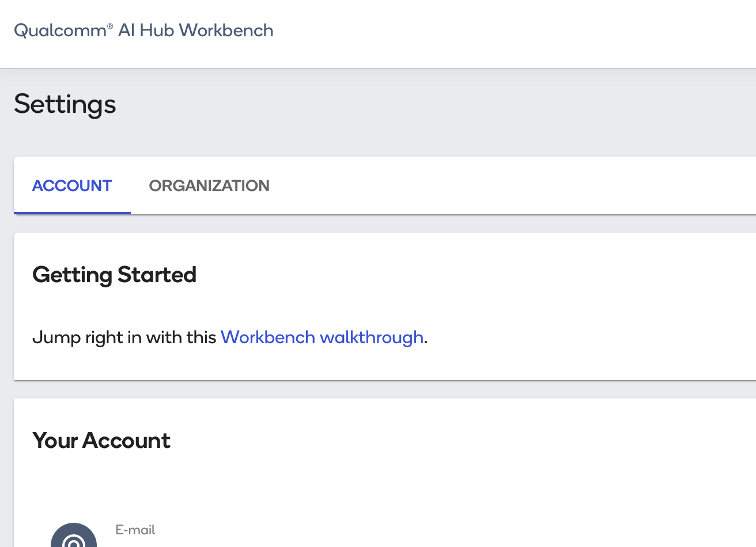This screenshot has height=547, width=756.
Task: Click the registered trademark symbol after Qualcomm
Action: [x=110, y=26]
